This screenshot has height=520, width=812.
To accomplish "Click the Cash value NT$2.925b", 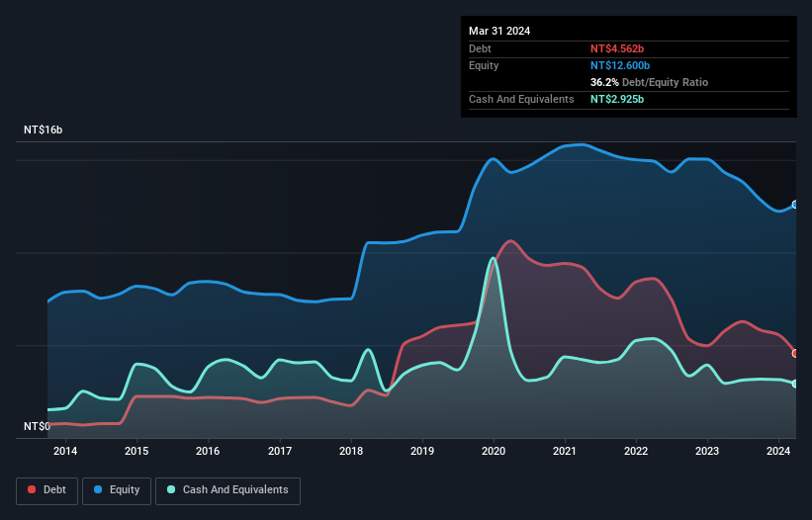I will 617,99.
